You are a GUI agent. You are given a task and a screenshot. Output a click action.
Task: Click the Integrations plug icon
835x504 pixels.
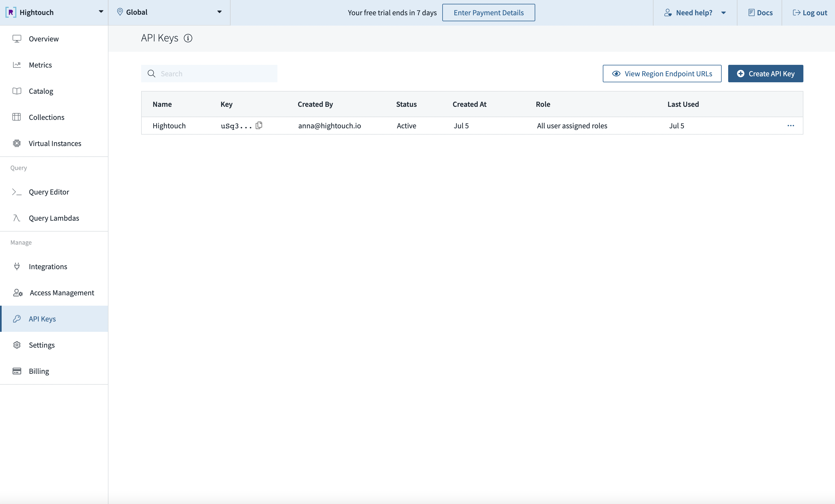tap(17, 266)
